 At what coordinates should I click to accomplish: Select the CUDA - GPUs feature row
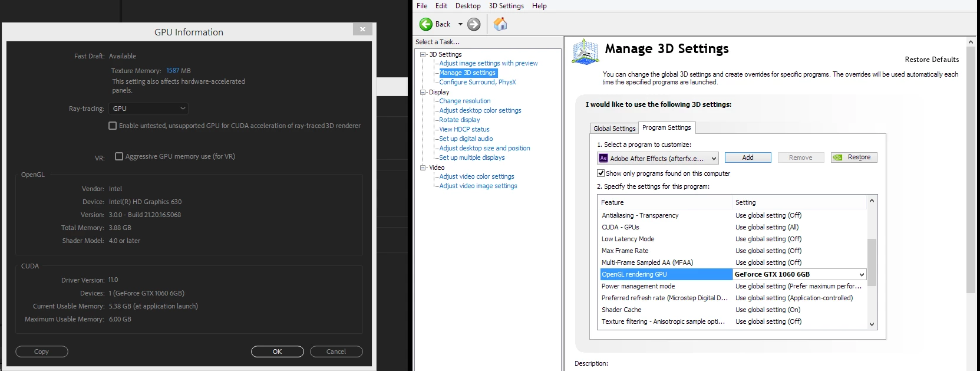coord(732,227)
